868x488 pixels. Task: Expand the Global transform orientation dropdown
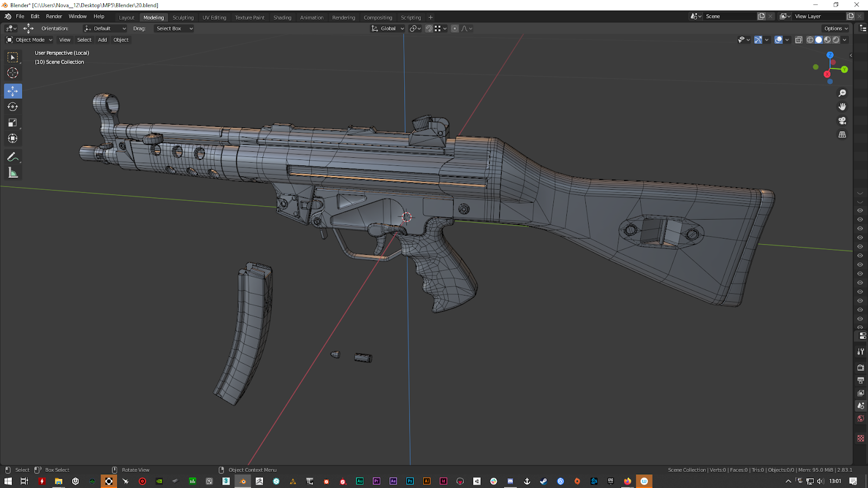pos(388,29)
